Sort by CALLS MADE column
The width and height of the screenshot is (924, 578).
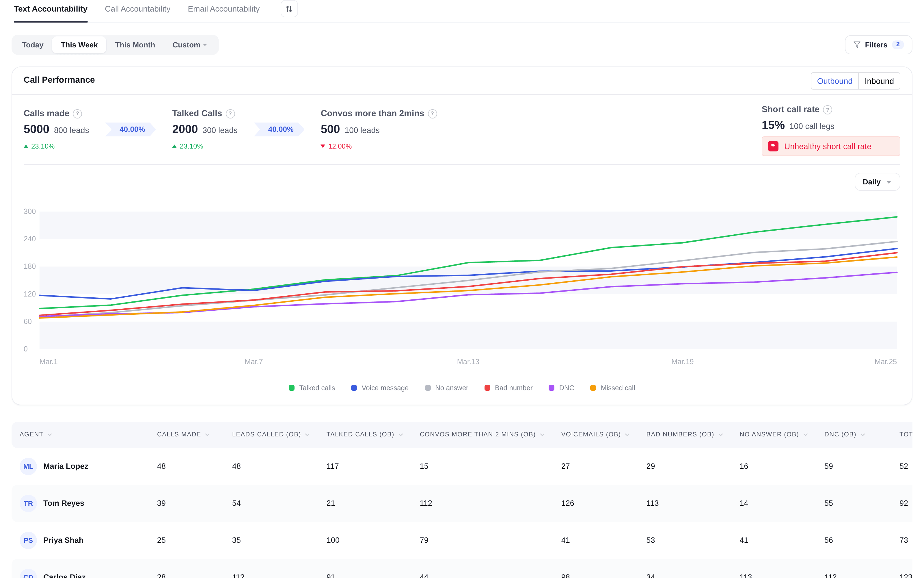coord(183,434)
